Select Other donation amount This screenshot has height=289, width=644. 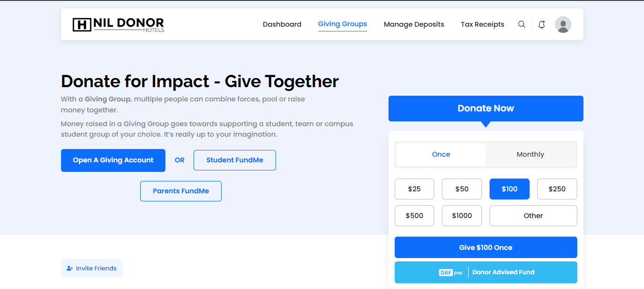(x=533, y=216)
